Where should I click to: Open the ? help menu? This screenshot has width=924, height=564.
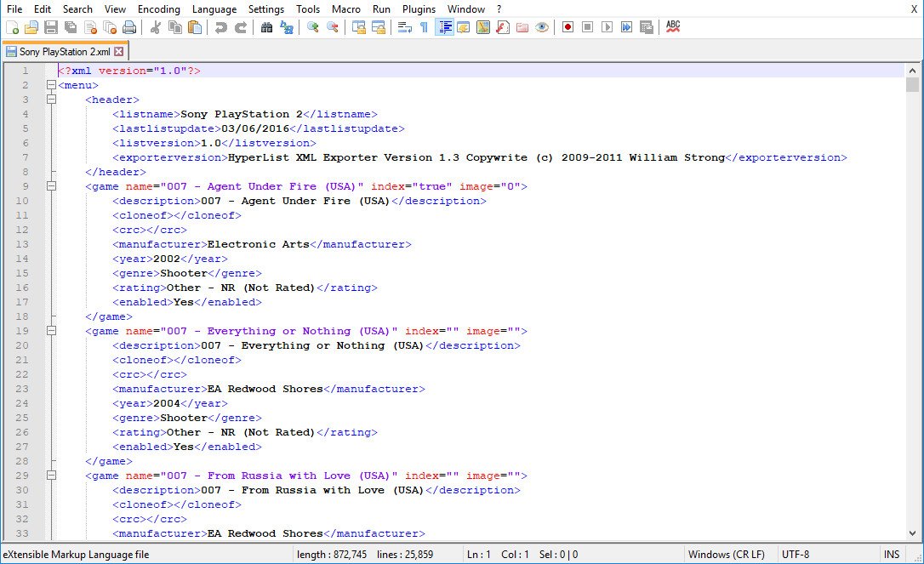click(499, 9)
